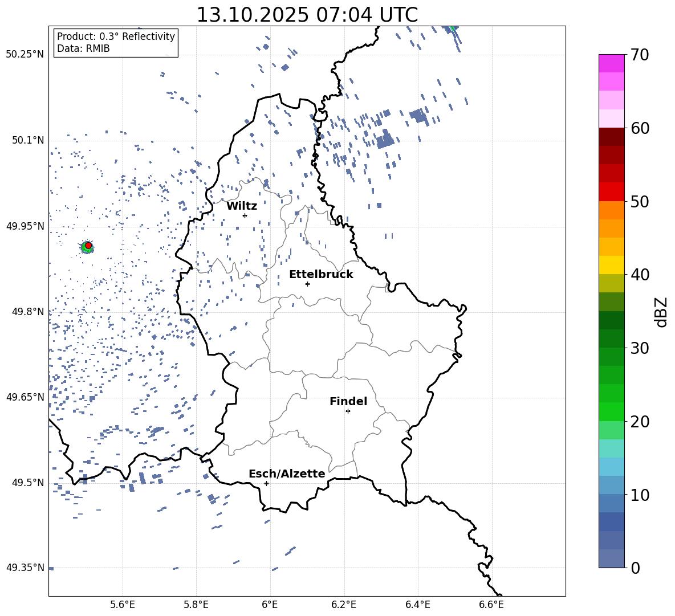Click the dark maroon colorbar segment just below 60
The width and height of the screenshot is (675, 616).
tap(611, 137)
